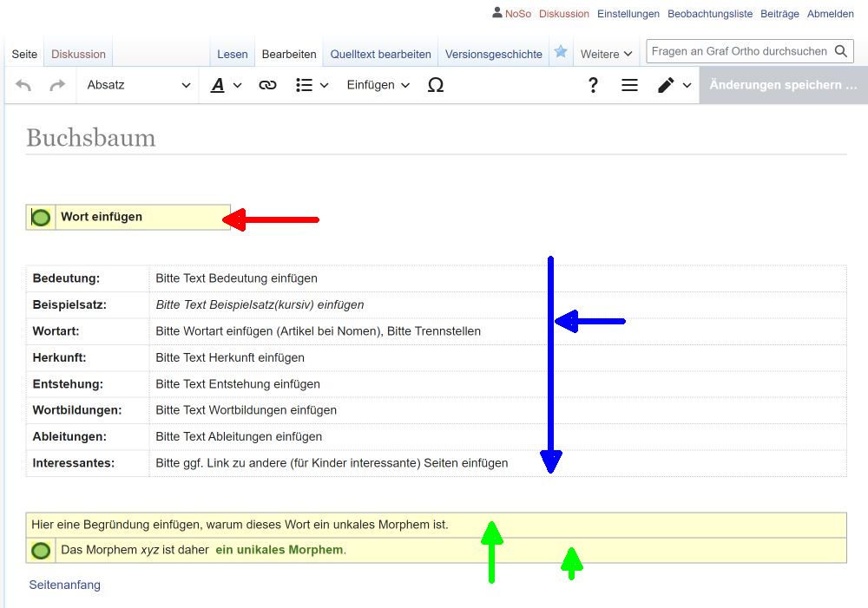Click the undo arrow in the toolbar

point(24,85)
